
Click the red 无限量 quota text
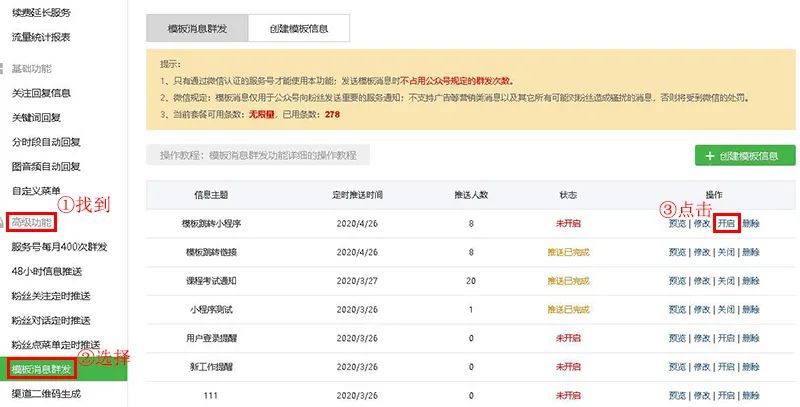pos(261,114)
